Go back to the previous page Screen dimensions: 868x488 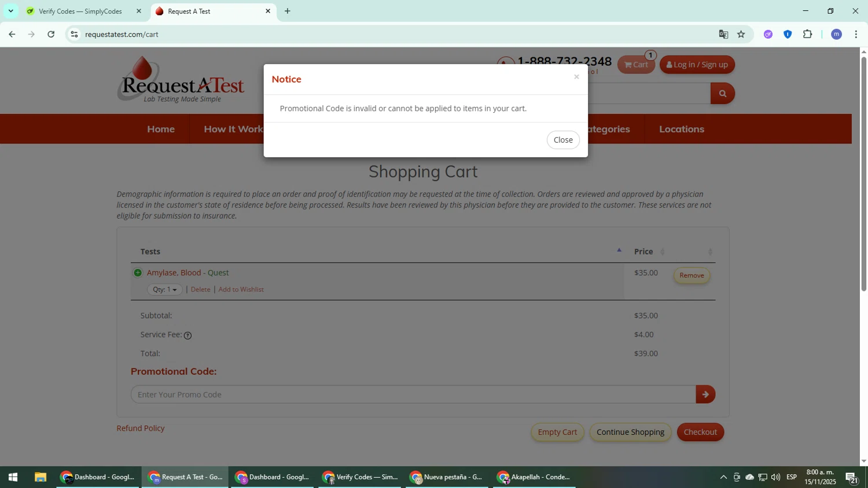click(12, 34)
